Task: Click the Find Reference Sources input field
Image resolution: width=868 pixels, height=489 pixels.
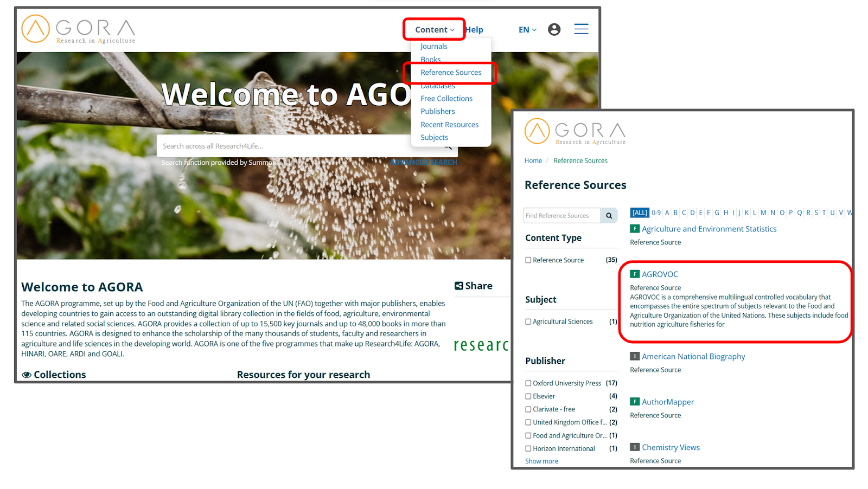Action: coord(562,216)
